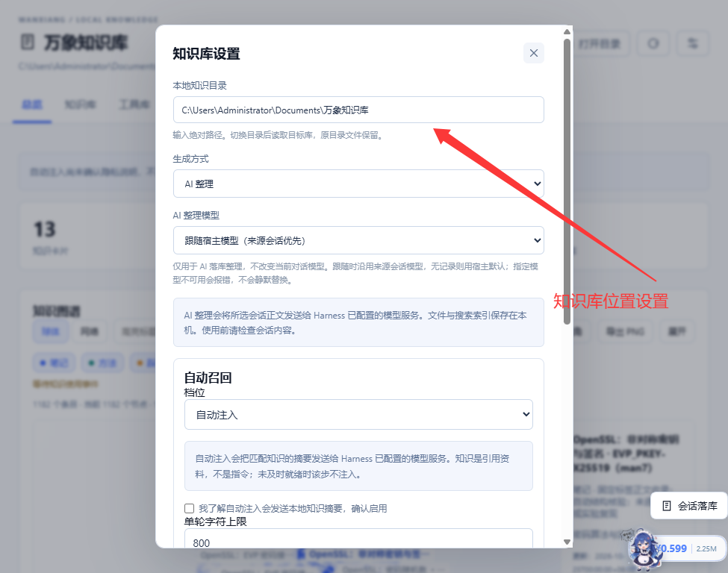Click the ¥0.599 balance value

[672, 548]
